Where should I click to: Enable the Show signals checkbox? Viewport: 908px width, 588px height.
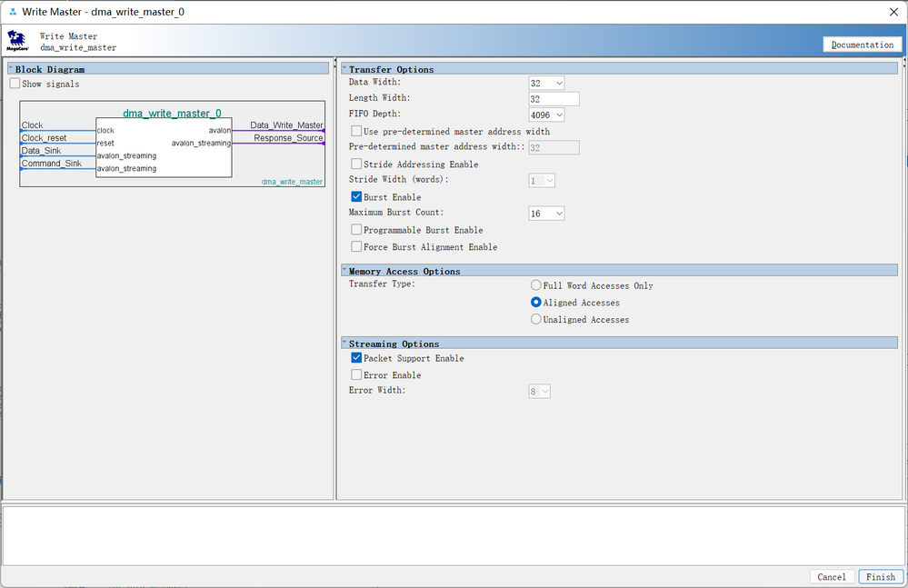15,84
